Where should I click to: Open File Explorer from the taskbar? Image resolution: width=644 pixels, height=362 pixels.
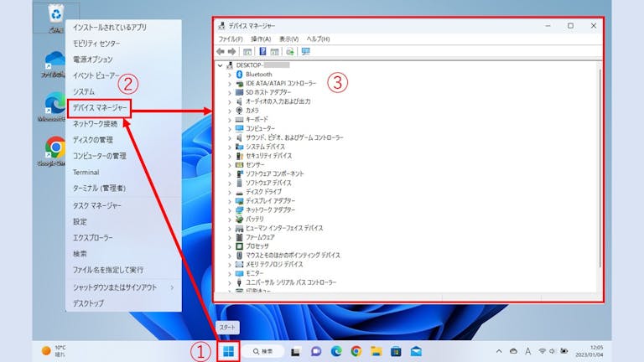coord(376,351)
